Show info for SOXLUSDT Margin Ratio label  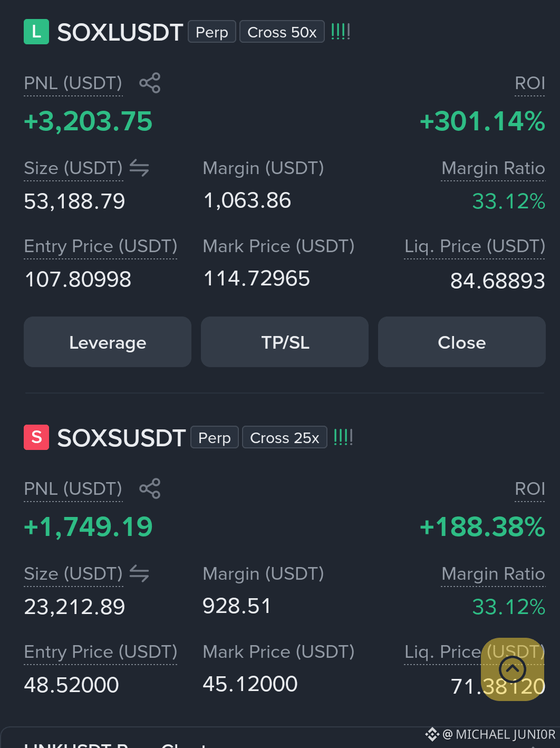click(493, 168)
